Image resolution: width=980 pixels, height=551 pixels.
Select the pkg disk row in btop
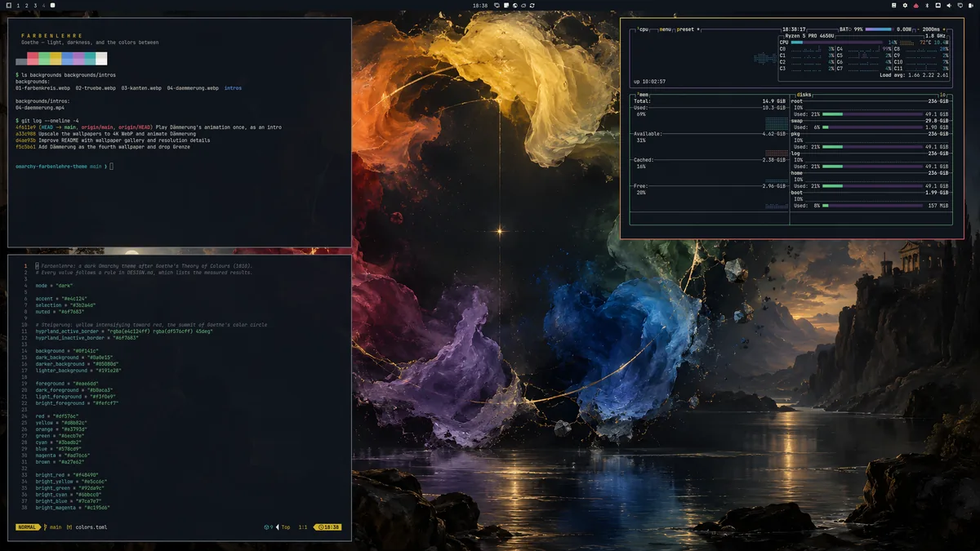871,134
